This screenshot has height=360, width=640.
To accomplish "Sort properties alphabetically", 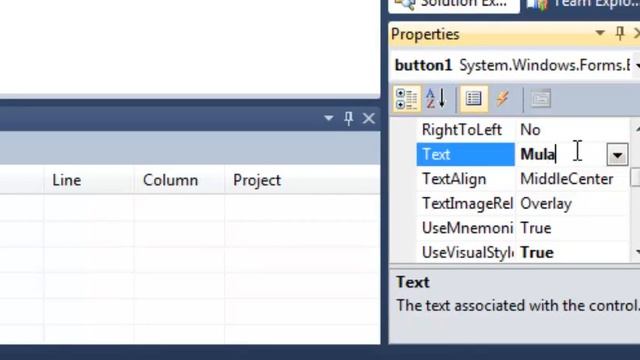I will click(x=436, y=98).
